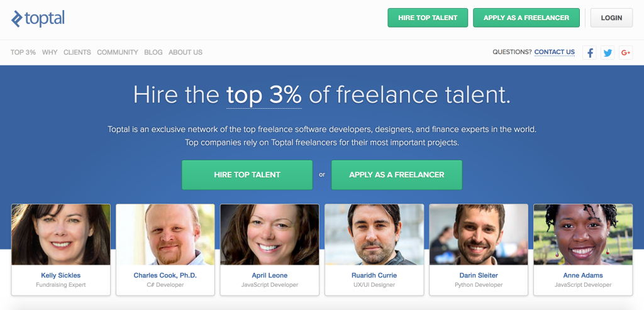Open Toptal's Google Plus icon
Screen dimensions: 644x310
pos(626,53)
